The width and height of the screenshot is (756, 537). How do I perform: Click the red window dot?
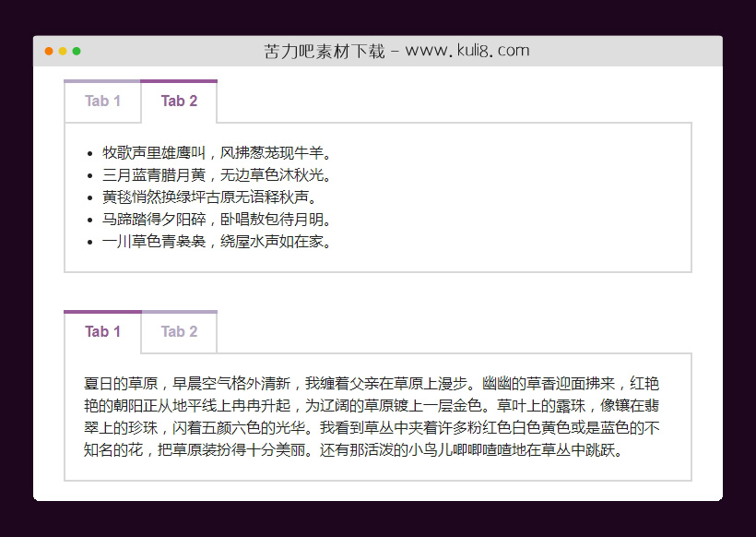point(48,52)
